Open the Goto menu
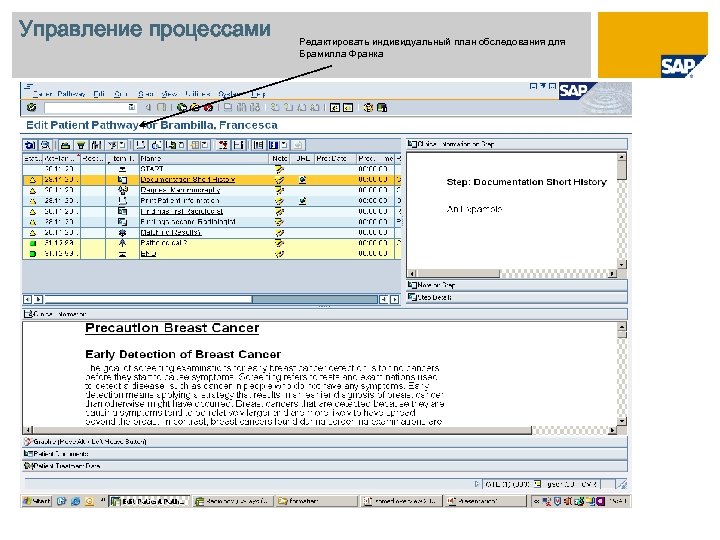720x540 pixels. tap(120, 94)
